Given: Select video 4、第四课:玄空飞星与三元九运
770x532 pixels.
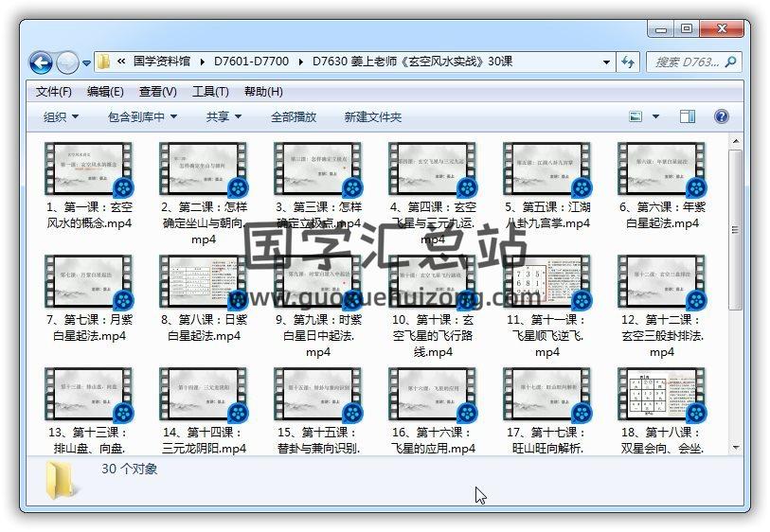Looking at the screenshot, I should (433, 193).
